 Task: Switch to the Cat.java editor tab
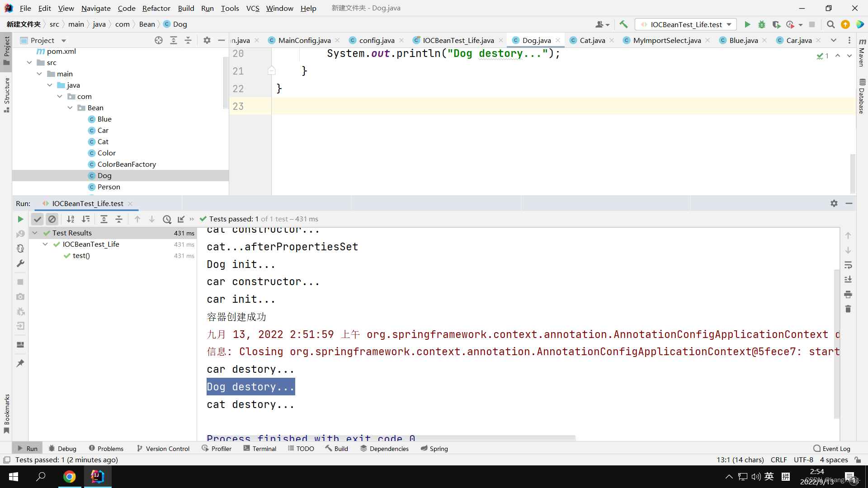coord(592,40)
